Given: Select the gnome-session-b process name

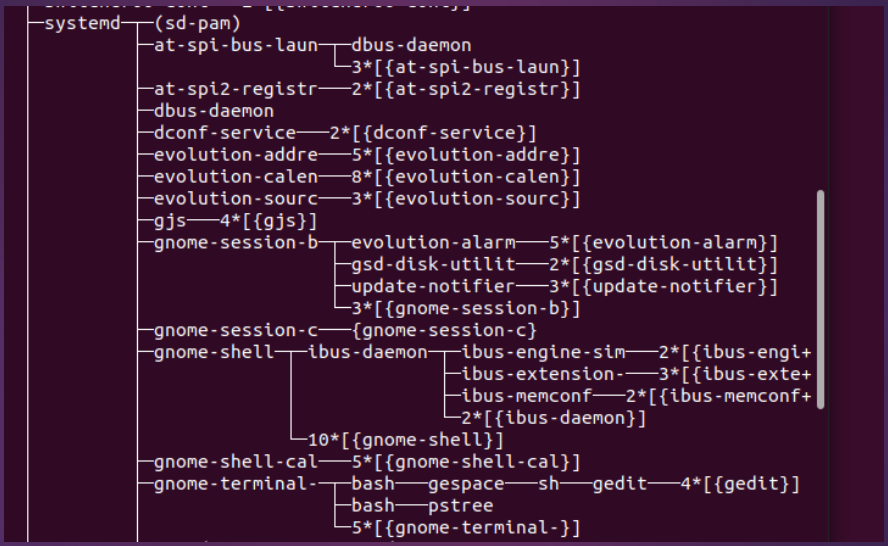Looking at the screenshot, I should (236, 242).
